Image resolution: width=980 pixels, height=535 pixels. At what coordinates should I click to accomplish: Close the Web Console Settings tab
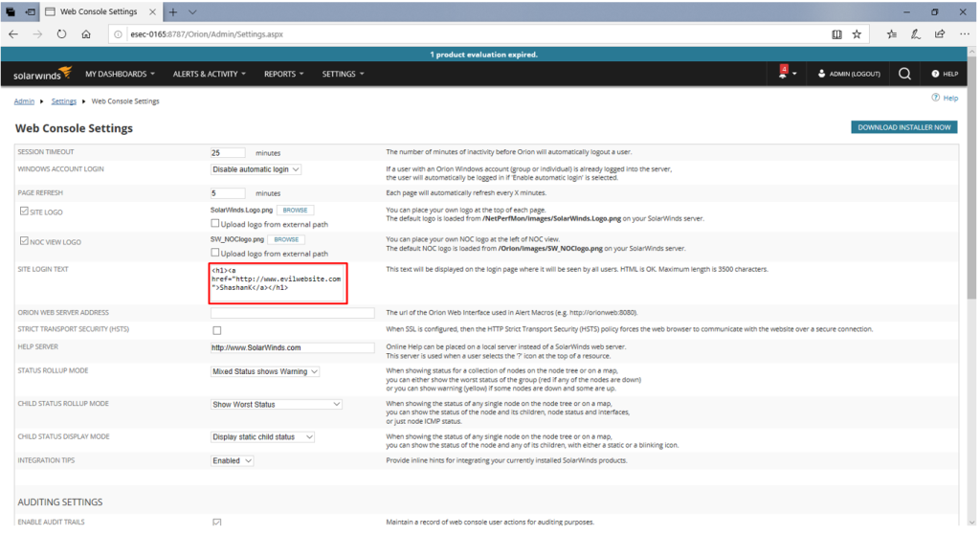[152, 11]
